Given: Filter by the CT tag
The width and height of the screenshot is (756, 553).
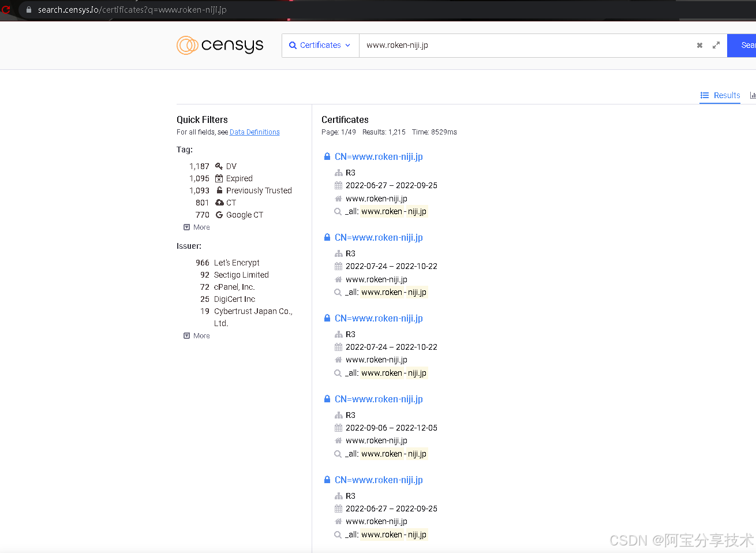Looking at the screenshot, I should point(231,203).
